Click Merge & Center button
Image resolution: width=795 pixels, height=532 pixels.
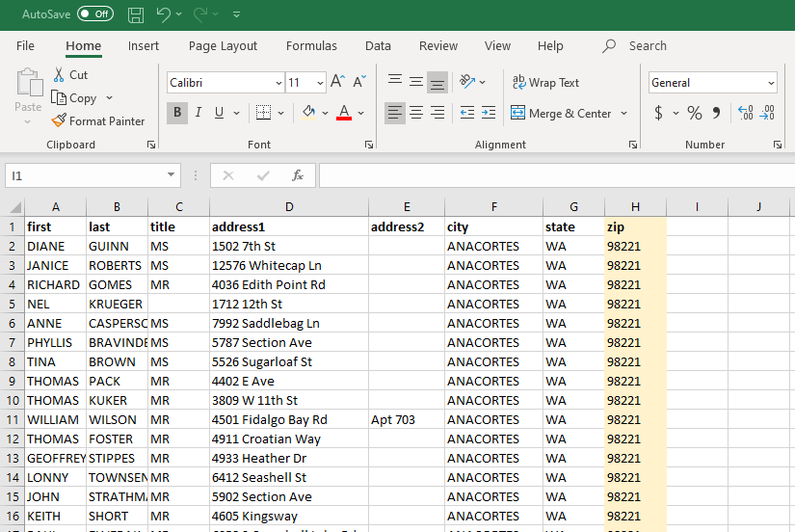tap(561, 113)
